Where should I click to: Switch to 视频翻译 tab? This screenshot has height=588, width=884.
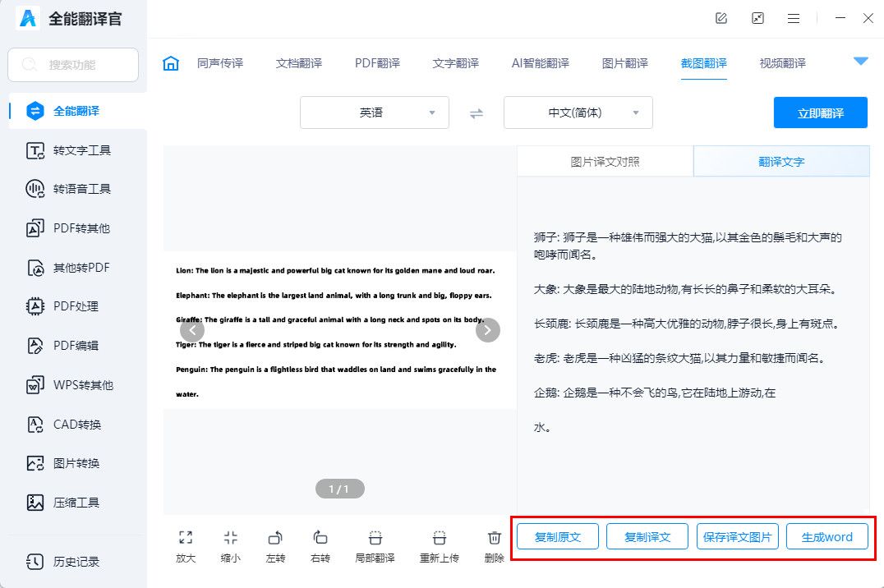[x=782, y=63]
